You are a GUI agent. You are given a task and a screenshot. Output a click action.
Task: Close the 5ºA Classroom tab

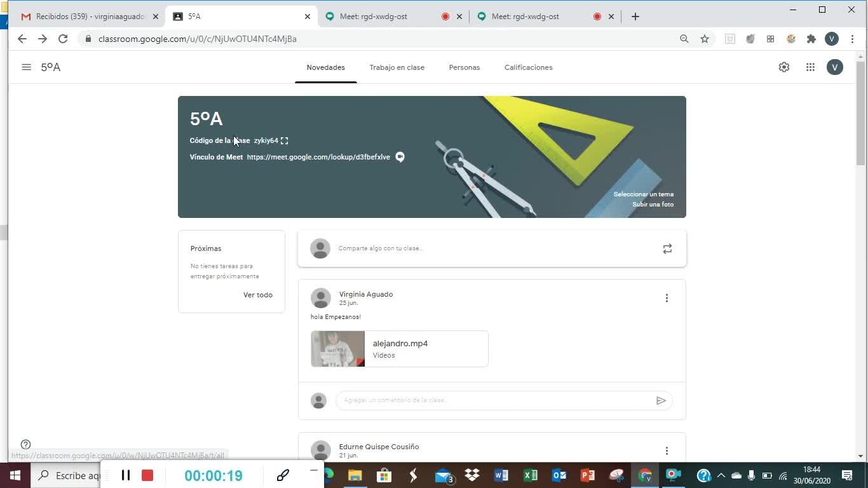[308, 17]
